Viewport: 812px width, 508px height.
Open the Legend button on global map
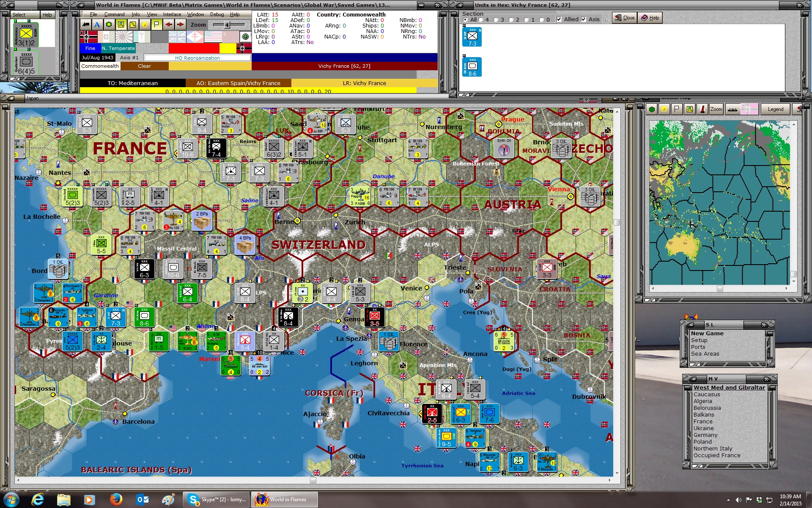click(776, 109)
